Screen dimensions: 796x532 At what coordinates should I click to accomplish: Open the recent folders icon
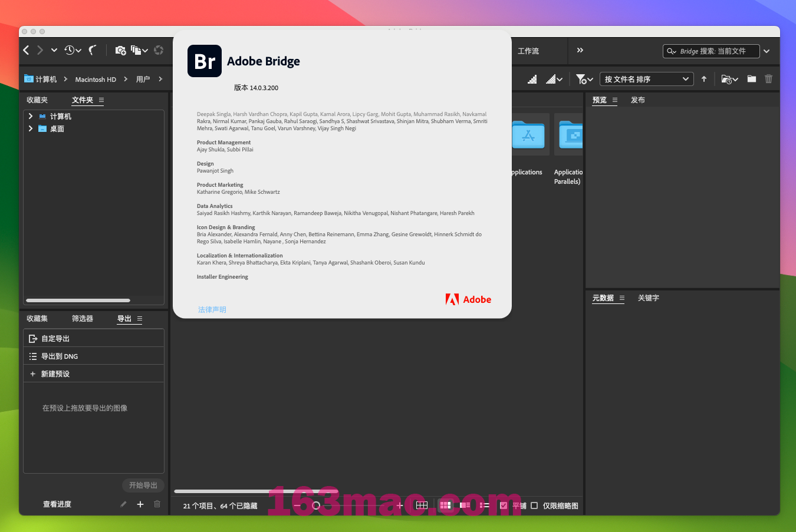tap(729, 79)
